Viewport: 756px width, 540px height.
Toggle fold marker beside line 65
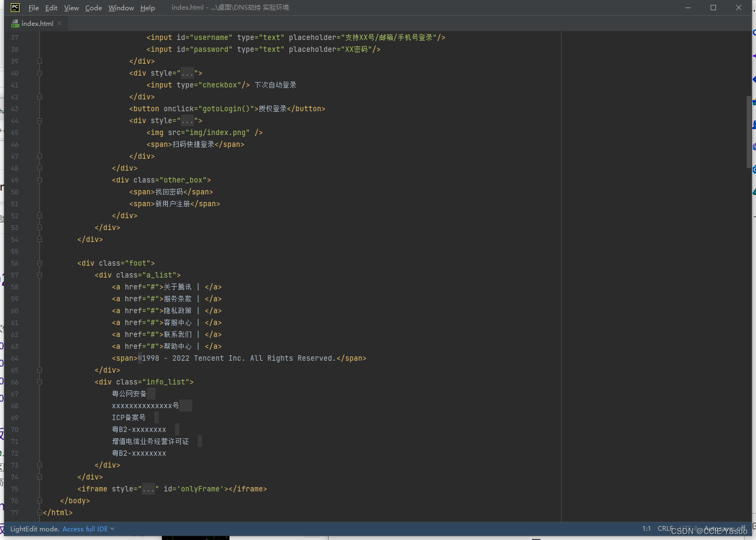[39, 370]
